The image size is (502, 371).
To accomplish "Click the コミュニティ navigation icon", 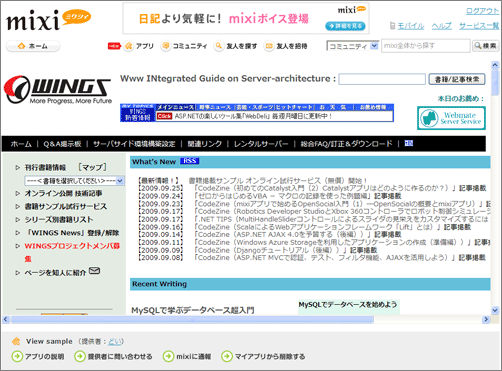I will (x=165, y=46).
